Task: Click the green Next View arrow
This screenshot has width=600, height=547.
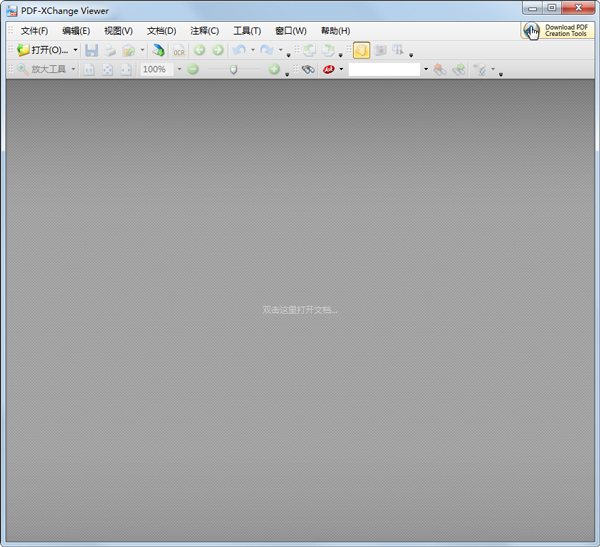Action: [x=218, y=50]
